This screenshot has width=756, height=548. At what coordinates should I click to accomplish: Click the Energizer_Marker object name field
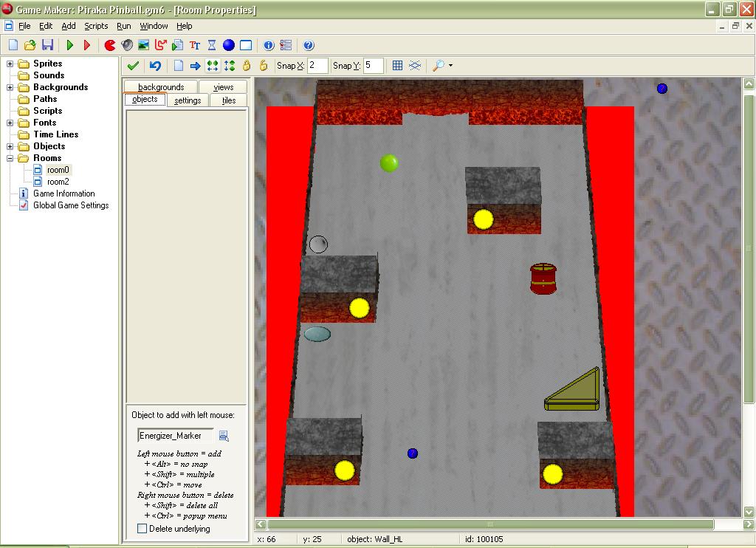point(176,436)
